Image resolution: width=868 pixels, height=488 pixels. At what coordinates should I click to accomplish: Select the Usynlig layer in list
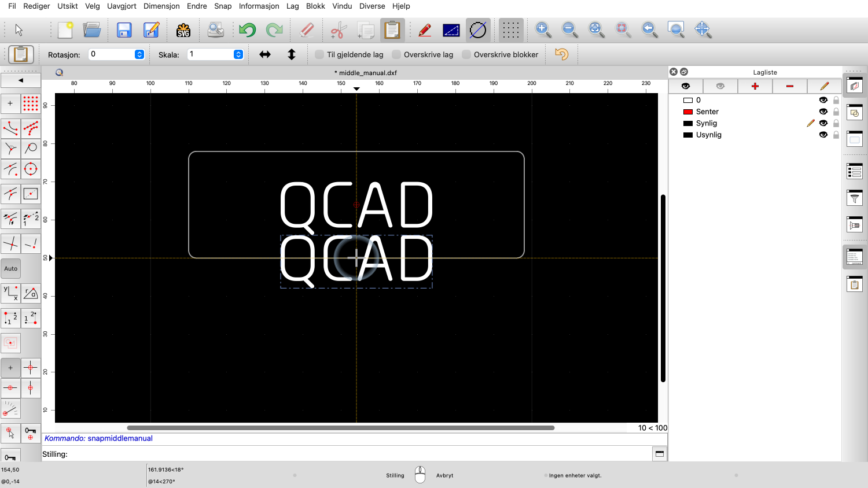pos(709,135)
